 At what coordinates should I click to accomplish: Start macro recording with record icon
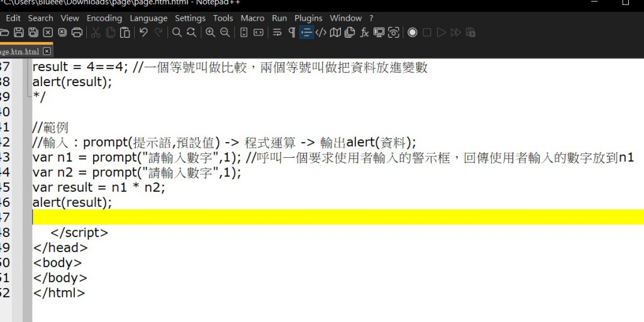tap(413, 33)
